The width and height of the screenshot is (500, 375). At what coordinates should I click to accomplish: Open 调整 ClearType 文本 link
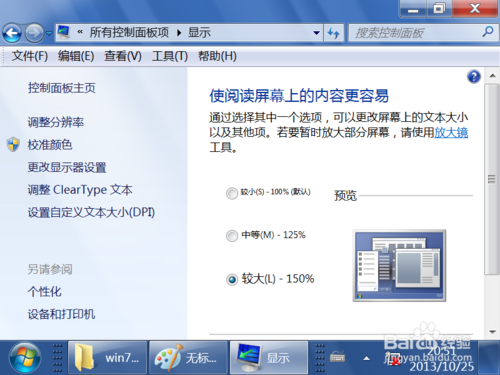tap(80, 190)
